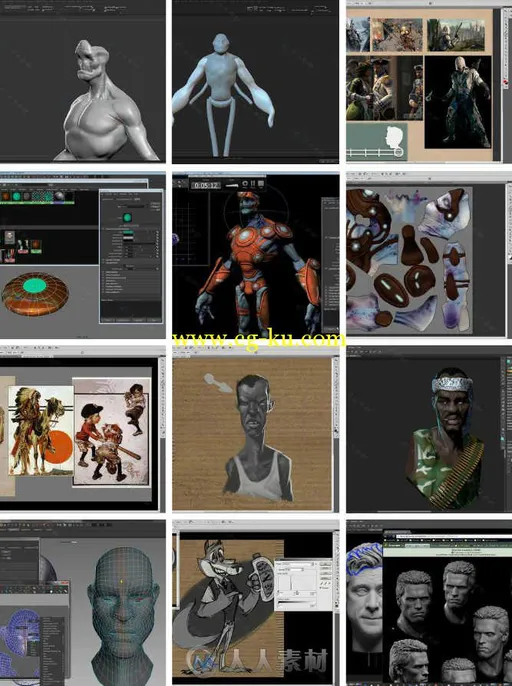Screen dimensions: 512x686
Task: Open the cardboard caricature sketch thumbnail
Action: coord(256,429)
